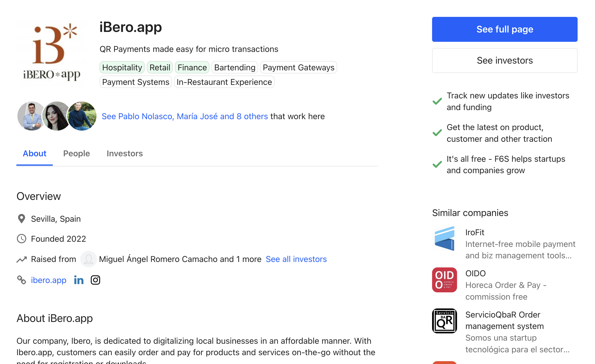Open the team members who work here link
595x364 pixels.
tap(185, 116)
